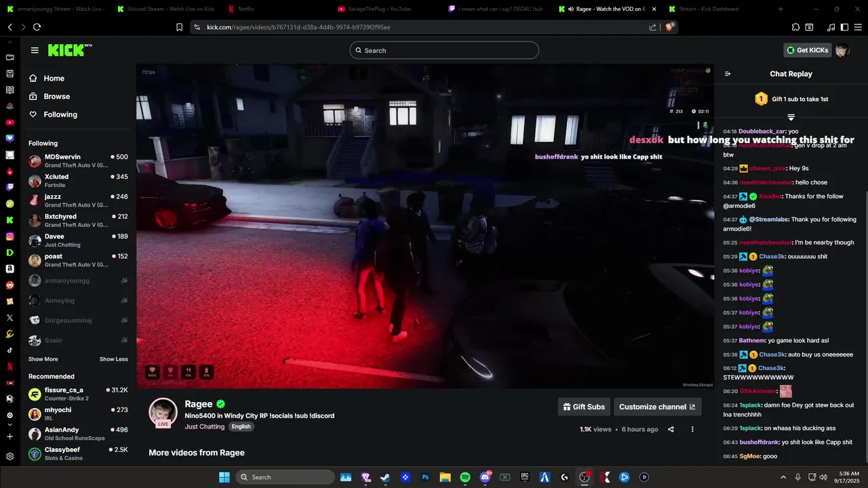868x488 pixels.
Task: Open MDSwervin channel in Following
Action: click(x=78, y=161)
